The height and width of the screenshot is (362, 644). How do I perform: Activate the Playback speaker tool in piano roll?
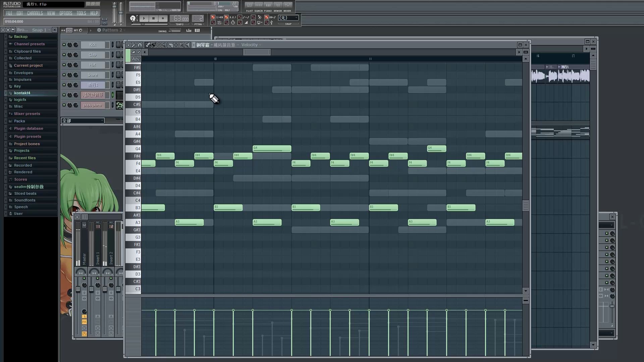tap(187, 45)
